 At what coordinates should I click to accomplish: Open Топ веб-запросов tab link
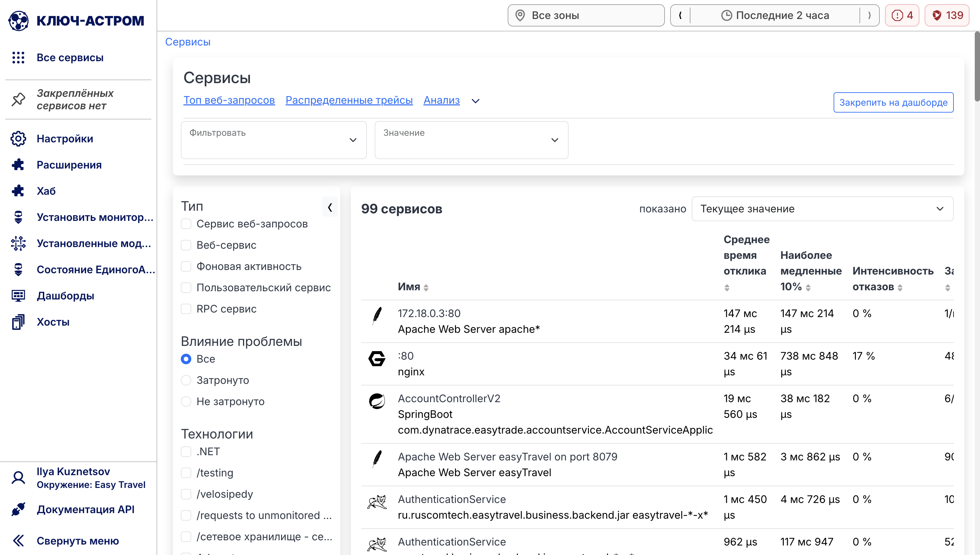click(x=229, y=100)
